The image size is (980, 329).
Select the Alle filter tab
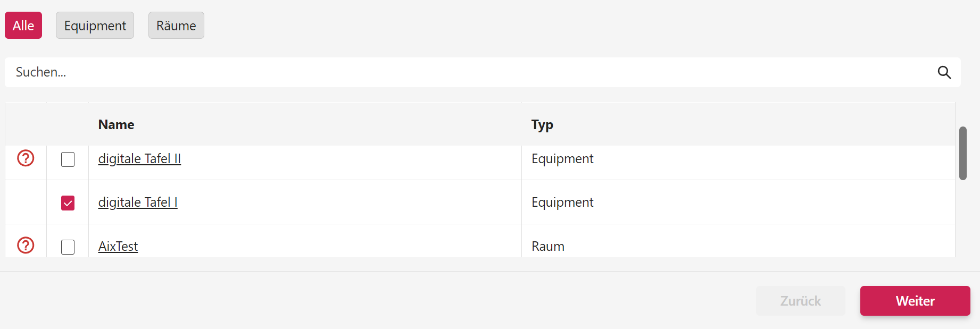(23, 26)
